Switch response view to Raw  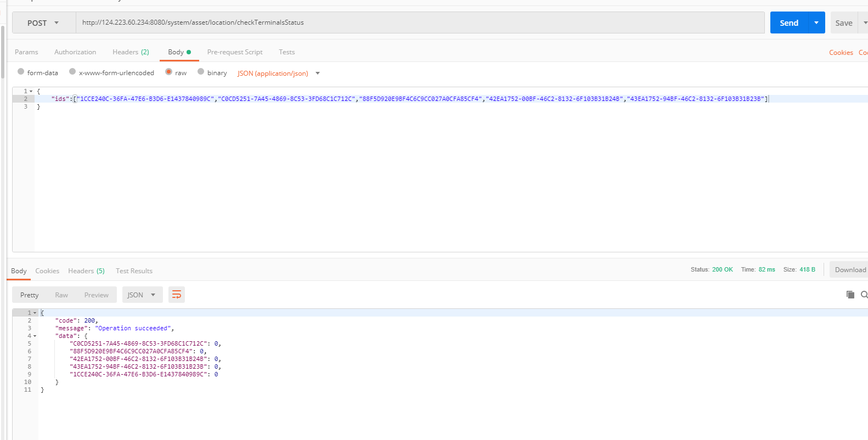click(61, 295)
